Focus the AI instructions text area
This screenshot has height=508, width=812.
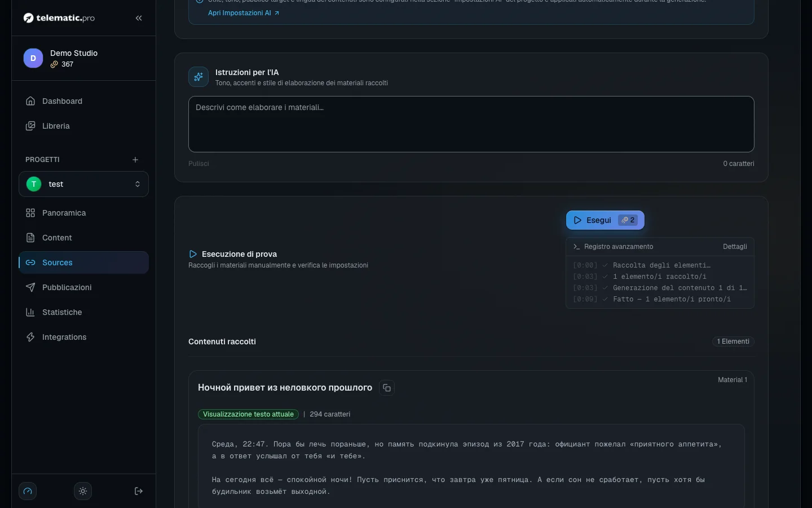pyautogui.click(x=471, y=124)
